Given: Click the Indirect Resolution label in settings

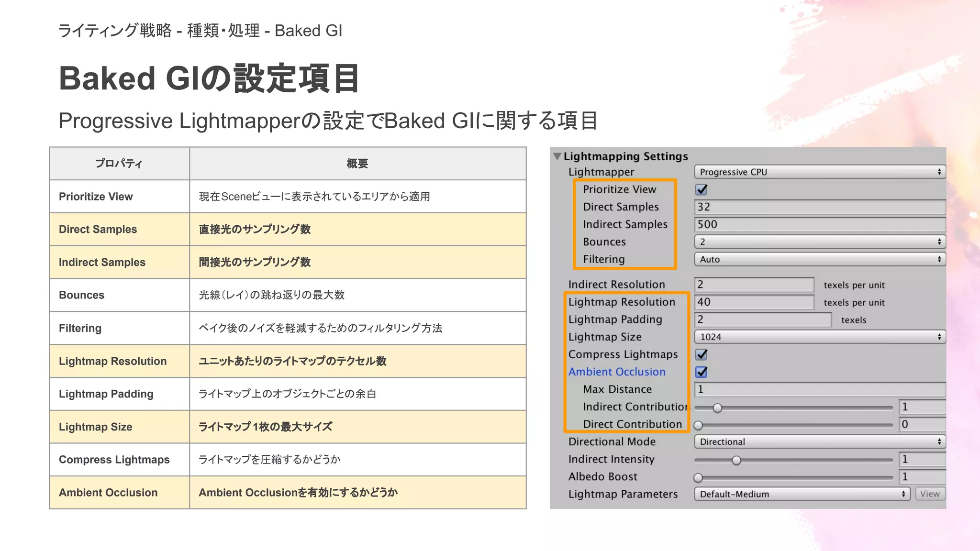Looking at the screenshot, I should point(616,285).
